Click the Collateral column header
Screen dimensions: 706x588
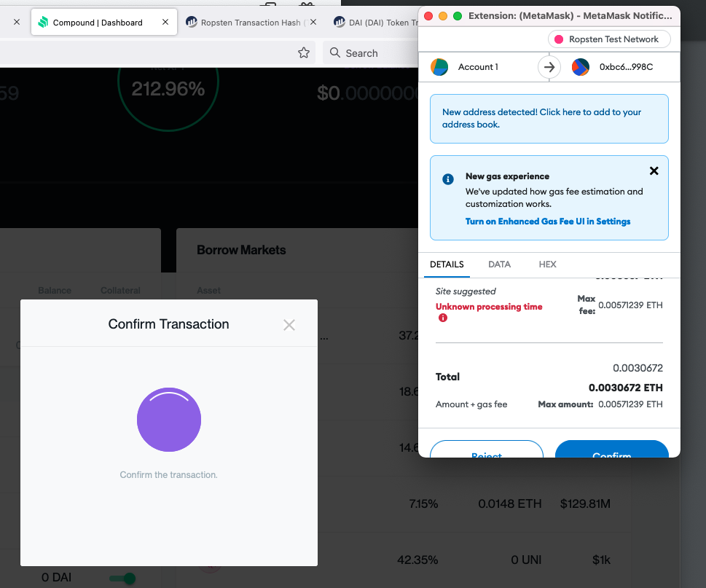click(x=120, y=291)
